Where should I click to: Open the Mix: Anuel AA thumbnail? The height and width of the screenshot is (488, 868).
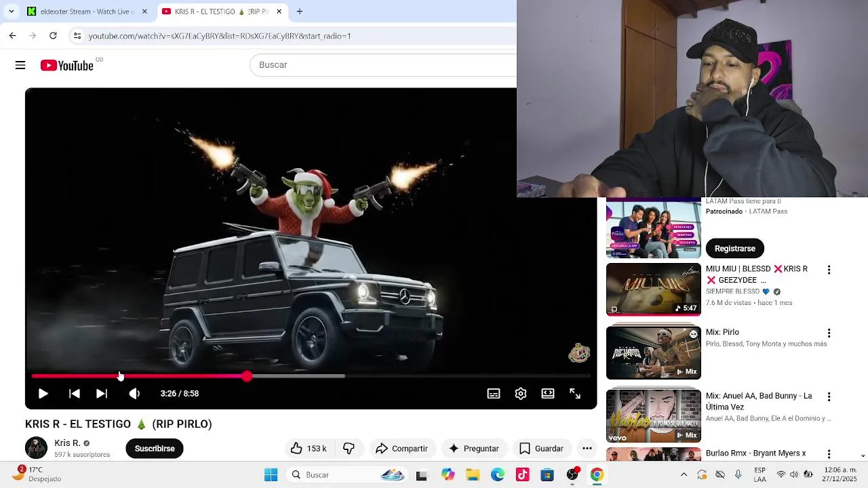pos(654,416)
